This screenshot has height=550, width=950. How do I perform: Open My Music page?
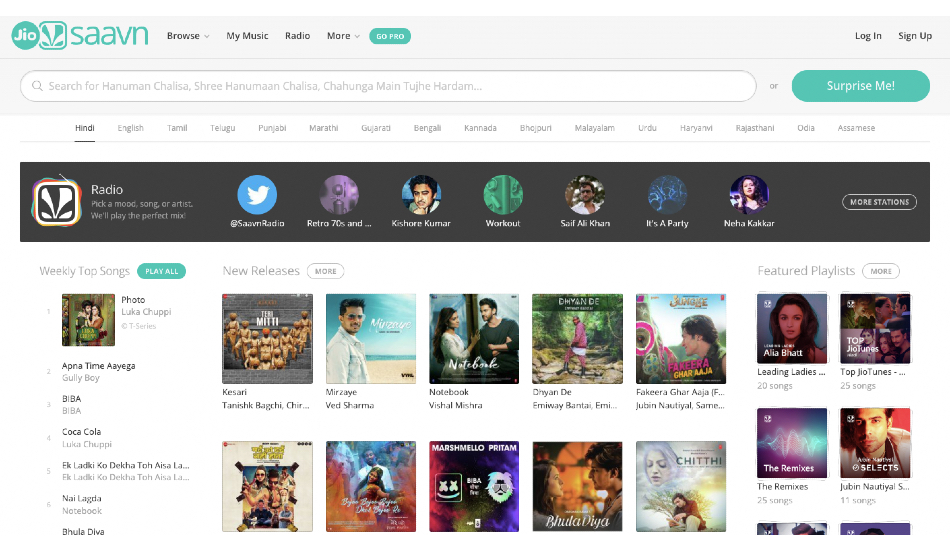(247, 36)
